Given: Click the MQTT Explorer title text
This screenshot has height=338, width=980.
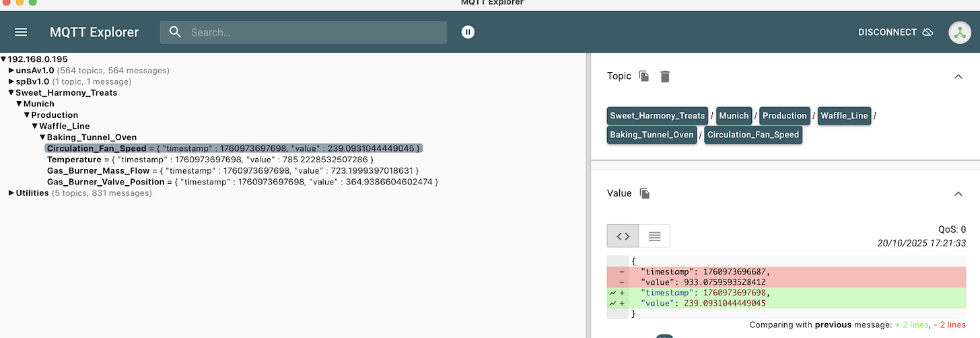Looking at the screenshot, I should [94, 32].
